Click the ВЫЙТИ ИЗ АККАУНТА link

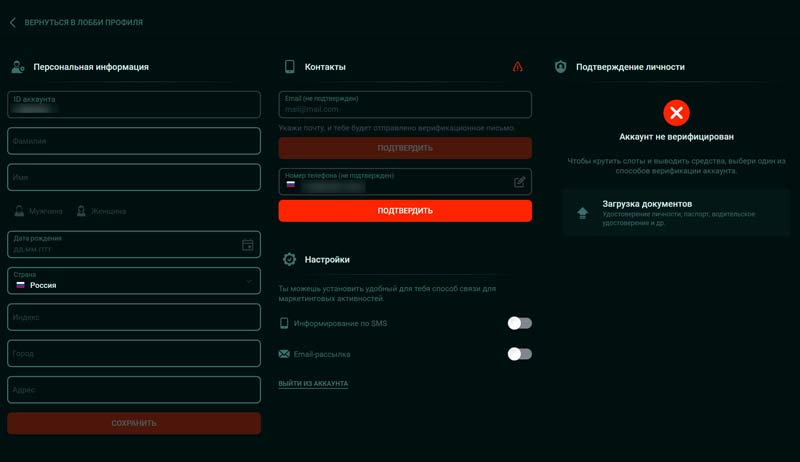[313, 384]
